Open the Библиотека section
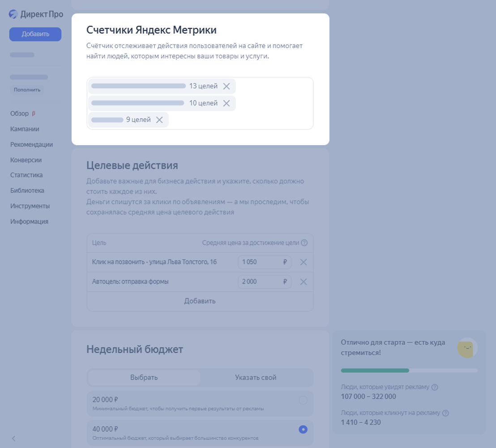This screenshot has width=496, height=448. (27, 190)
